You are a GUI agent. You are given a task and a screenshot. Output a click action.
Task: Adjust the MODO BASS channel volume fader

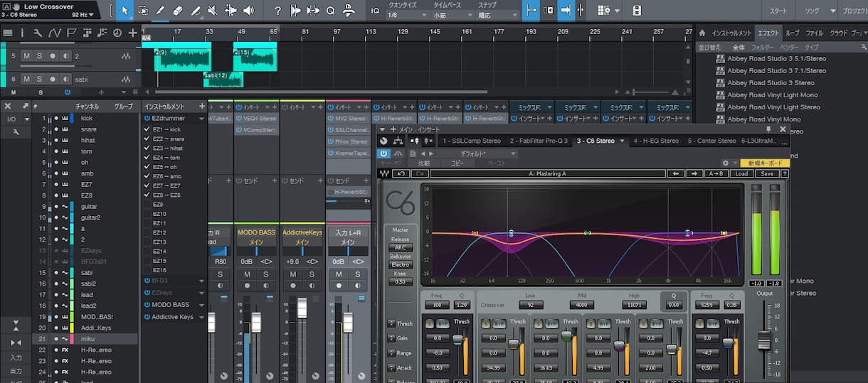point(256,323)
